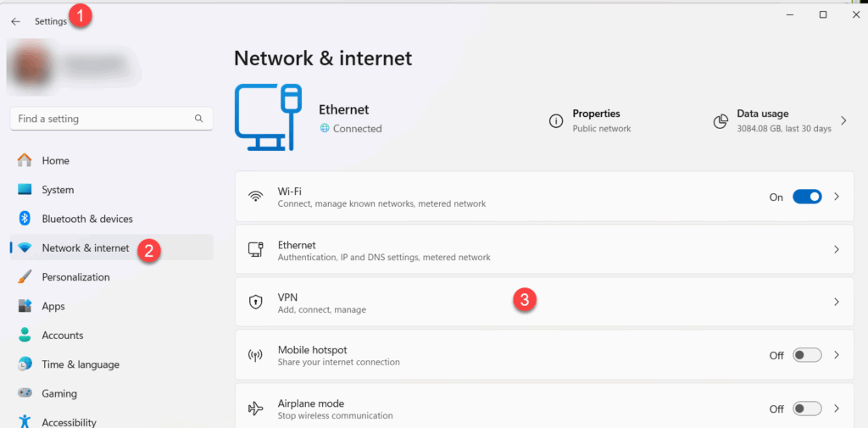The image size is (868, 428).
Task: Click the Personalization paintbrush icon
Action: click(25, 277)
